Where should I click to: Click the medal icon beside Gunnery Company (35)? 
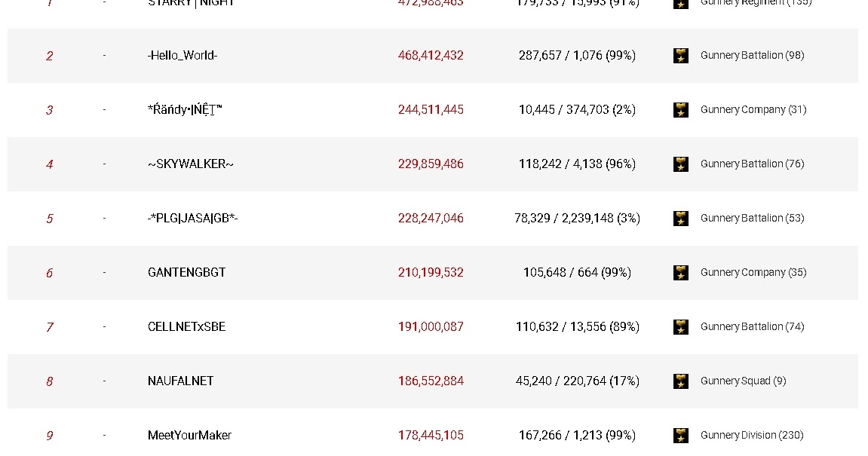680,273
